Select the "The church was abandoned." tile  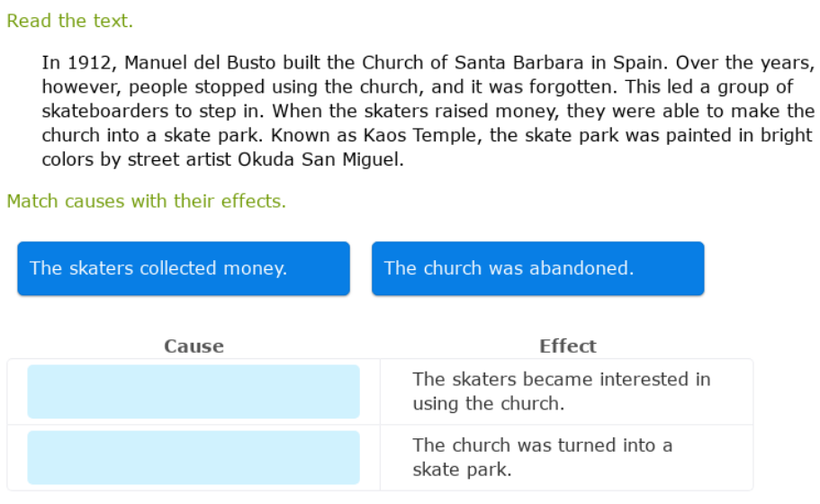pos(537,268)
